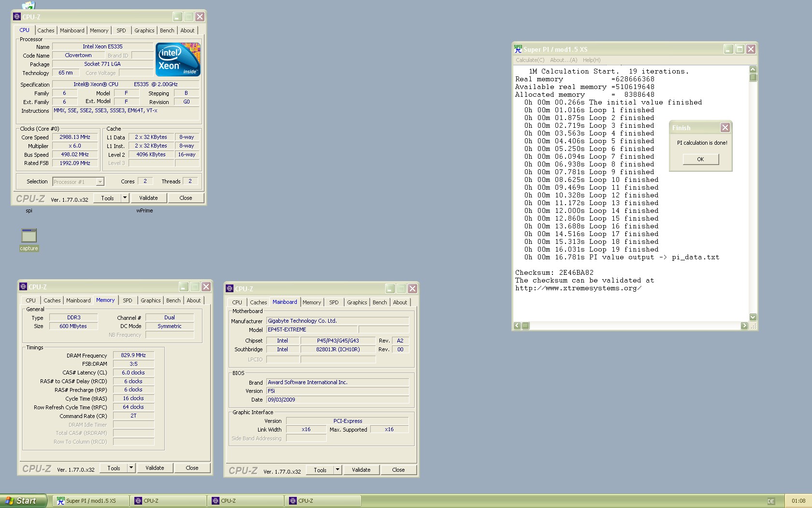Click the DRAM Frequency value 829.9 MHz
The width and height of the screenshot is (812, 508).
(133, 355)
